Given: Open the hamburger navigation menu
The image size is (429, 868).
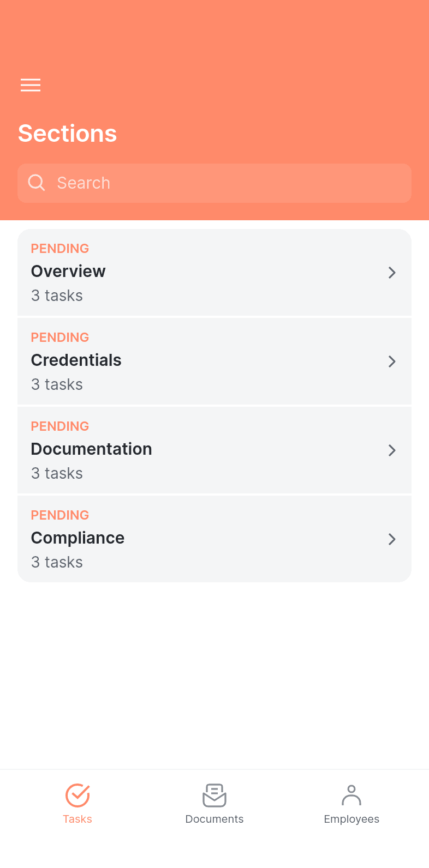Looking at the screenshot, I should point(31,85).
